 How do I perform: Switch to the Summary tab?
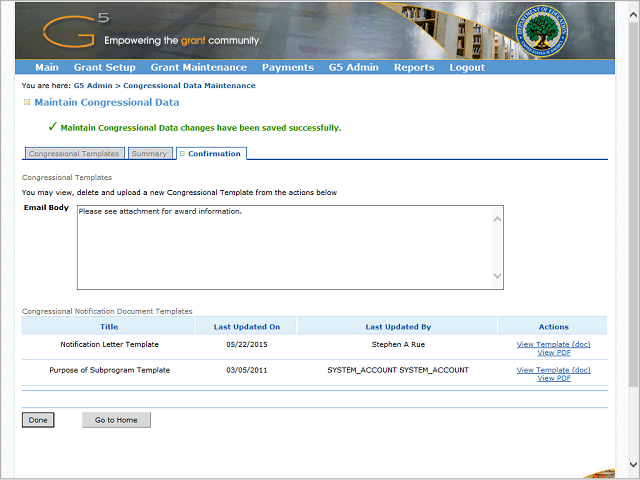point(149,154)
